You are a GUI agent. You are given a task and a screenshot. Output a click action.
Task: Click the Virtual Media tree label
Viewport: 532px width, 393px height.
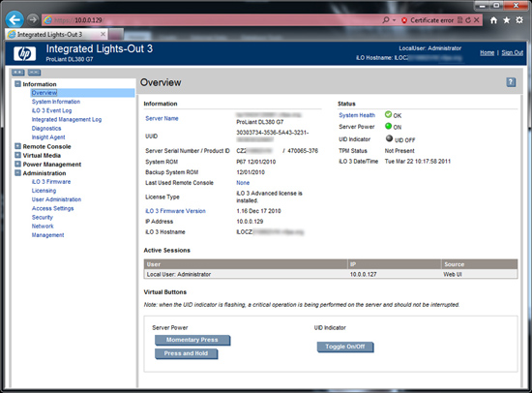(x=42, y=155)
